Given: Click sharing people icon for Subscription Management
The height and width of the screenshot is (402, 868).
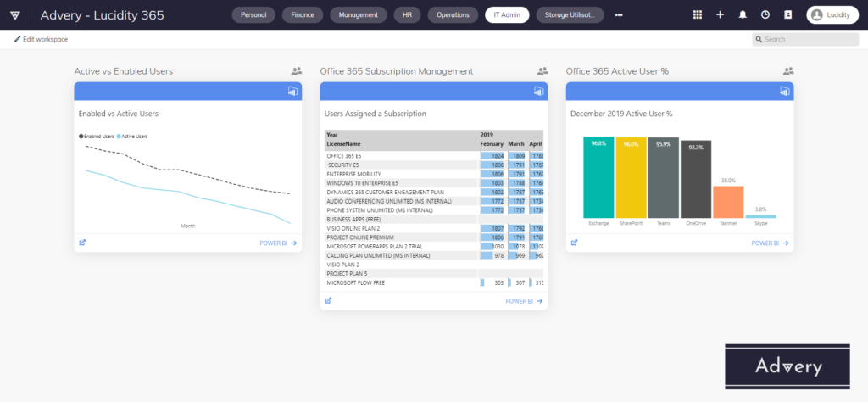Looking at the screenshot, I should 542,71.
